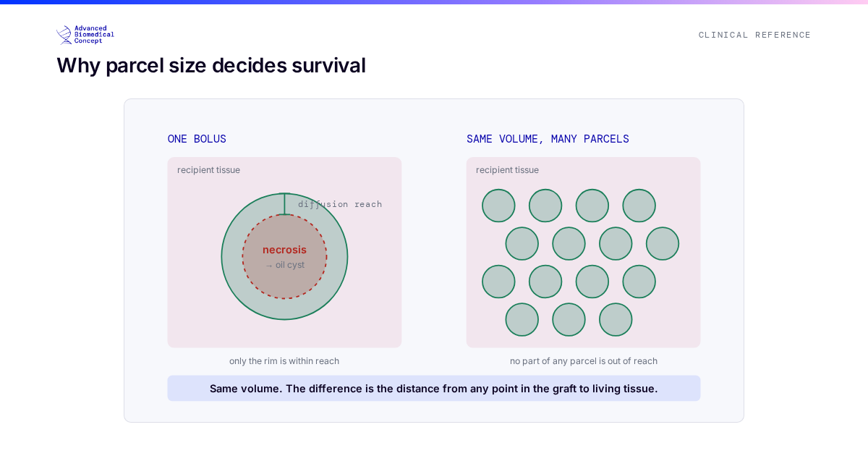Click the Advanced Biomedical Concept logo icon
This screenshot has width=868, height=456.
tap(64, 35)
